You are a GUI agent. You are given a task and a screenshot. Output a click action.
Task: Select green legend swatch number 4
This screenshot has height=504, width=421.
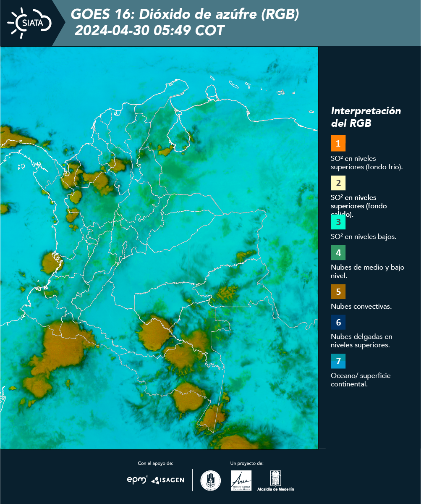[338, 253]
